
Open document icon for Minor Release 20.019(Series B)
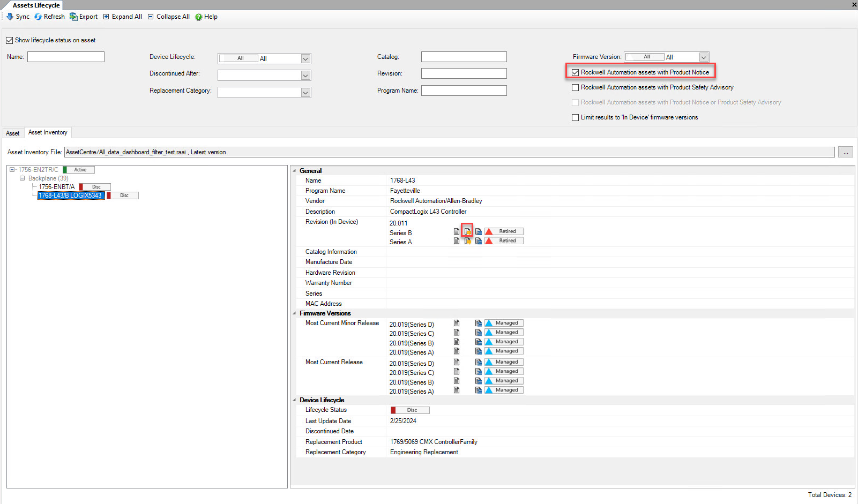point(457,342)
